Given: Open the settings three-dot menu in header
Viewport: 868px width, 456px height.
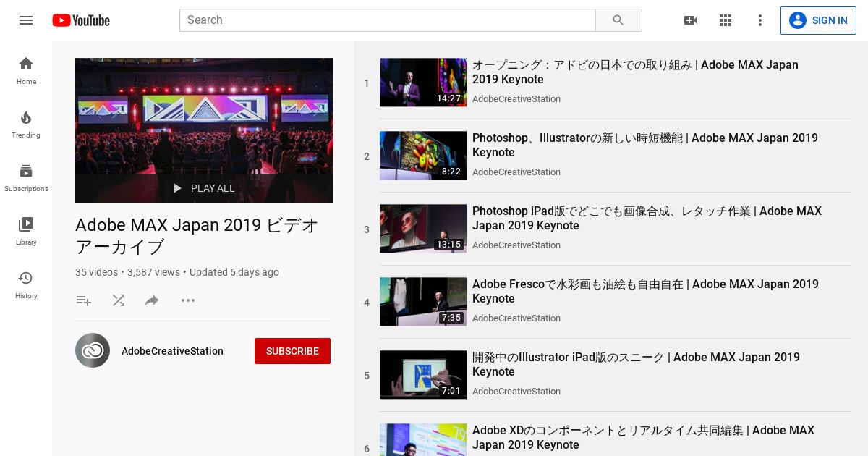Looking at the screenshot, I should point(760,20).
